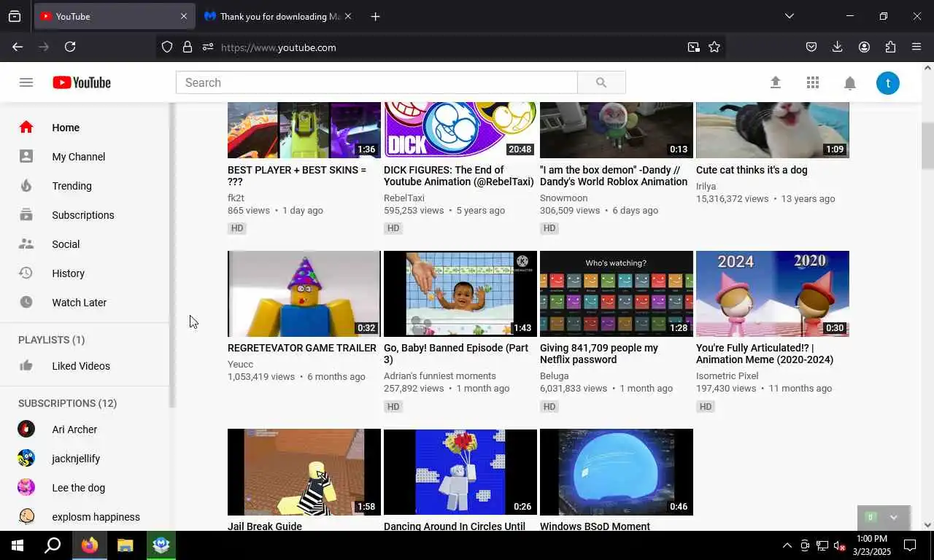Click the search magnifier button

601,82
